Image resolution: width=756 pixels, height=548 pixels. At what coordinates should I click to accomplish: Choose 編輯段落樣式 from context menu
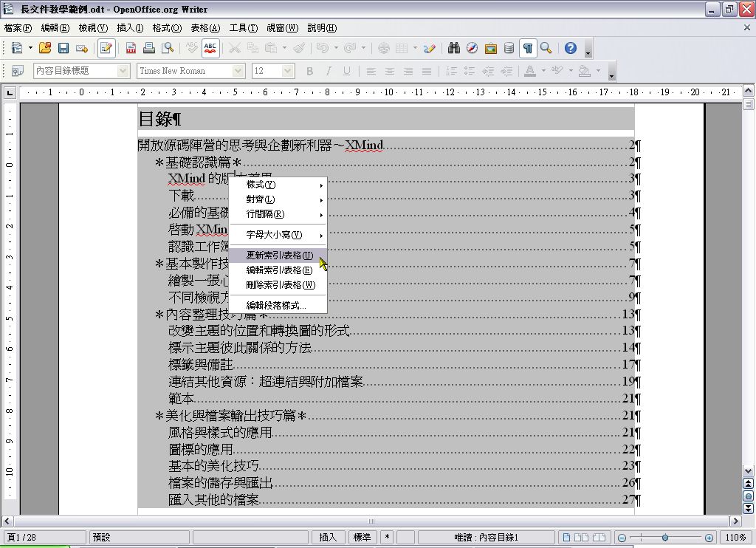coord(278,305)
